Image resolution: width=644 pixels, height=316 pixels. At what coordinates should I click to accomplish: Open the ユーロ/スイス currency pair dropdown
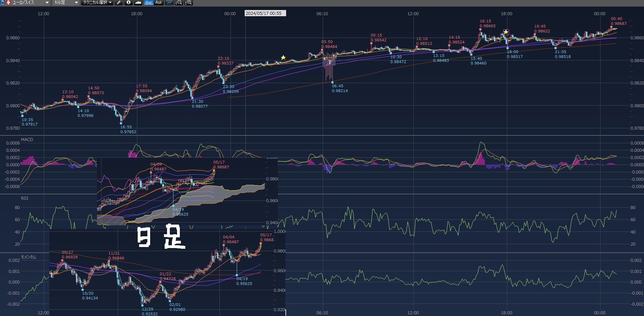[47, 3]
